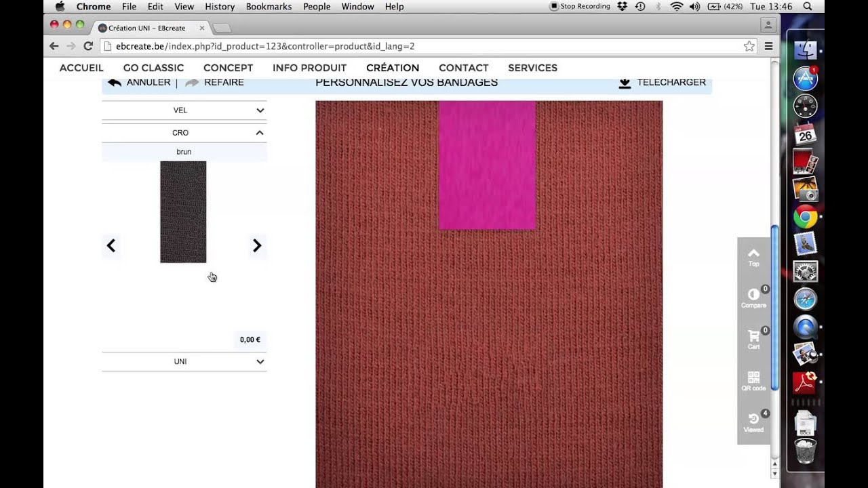868x488 pixels.
Task: Open CRÉATION page
Action: [393, 68]
